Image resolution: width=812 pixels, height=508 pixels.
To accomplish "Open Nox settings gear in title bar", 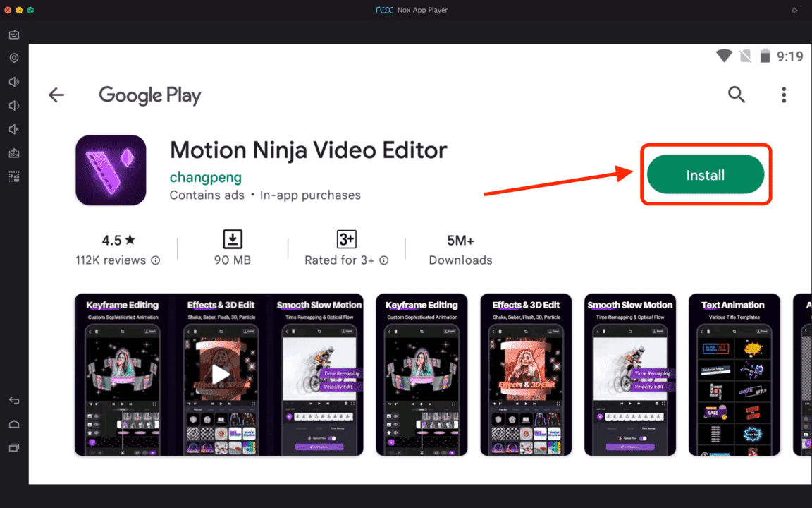I will pyautogui.click(x=794, y=10).
